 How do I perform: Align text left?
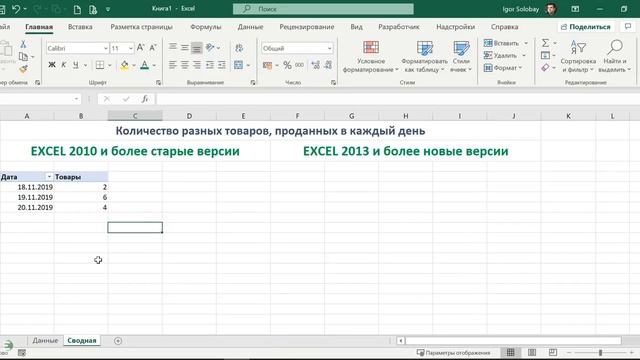click(173, 65)
